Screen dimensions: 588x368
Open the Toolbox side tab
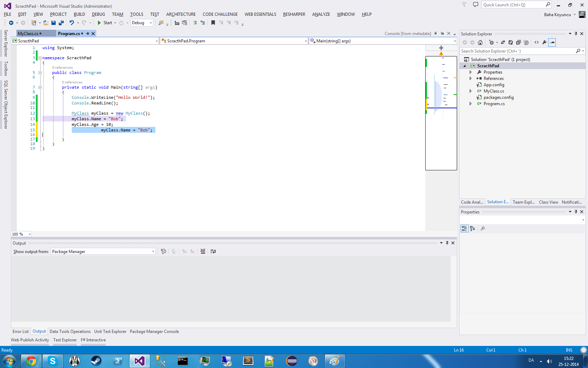click(x=6, y=69)
